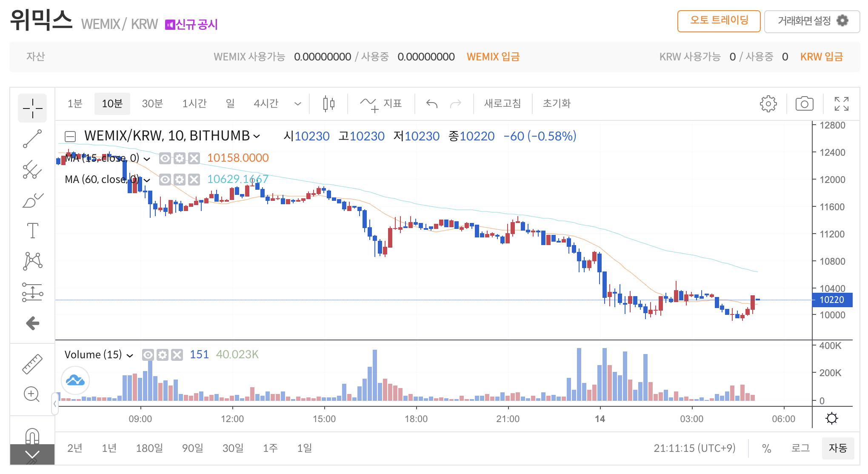Image resolution: width=868 pixels, height=474 pixels.
Task: Select the ruler measure tool
Action: click(32, 364)
